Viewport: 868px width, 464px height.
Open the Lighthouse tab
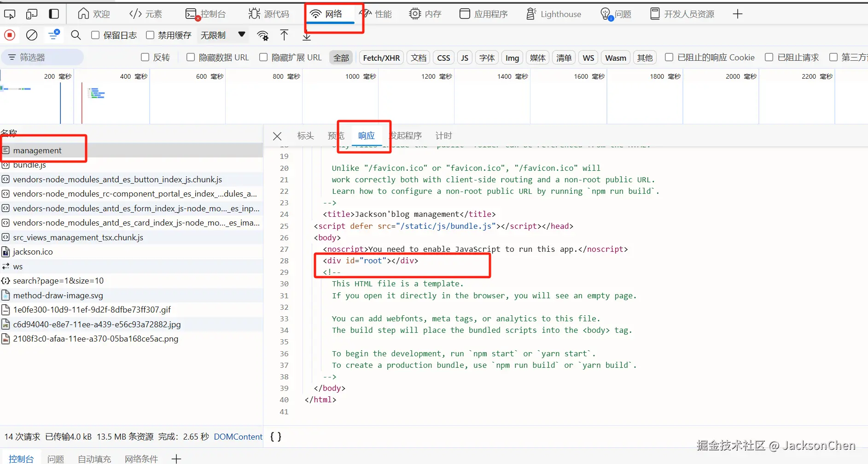click(554, 14)
